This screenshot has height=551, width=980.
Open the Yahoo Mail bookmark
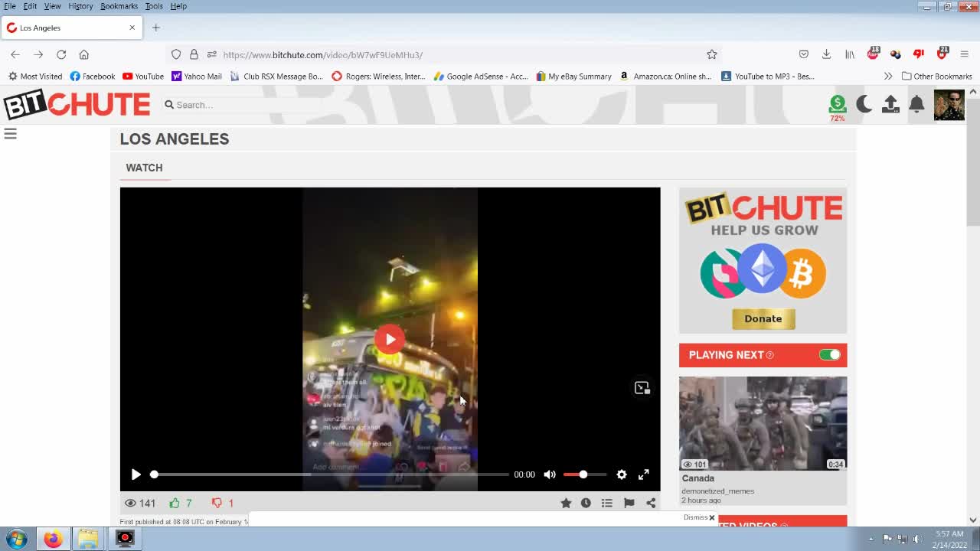tap(196, 76)
